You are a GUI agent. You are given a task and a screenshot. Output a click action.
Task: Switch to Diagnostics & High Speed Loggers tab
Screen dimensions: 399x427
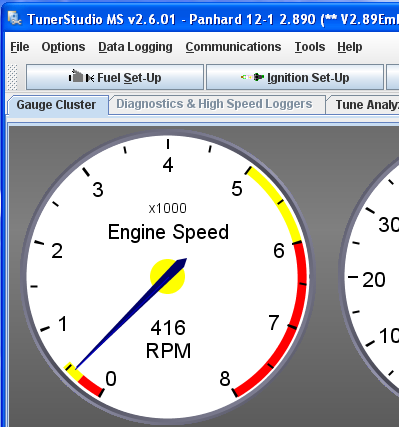tap(217, 104)
